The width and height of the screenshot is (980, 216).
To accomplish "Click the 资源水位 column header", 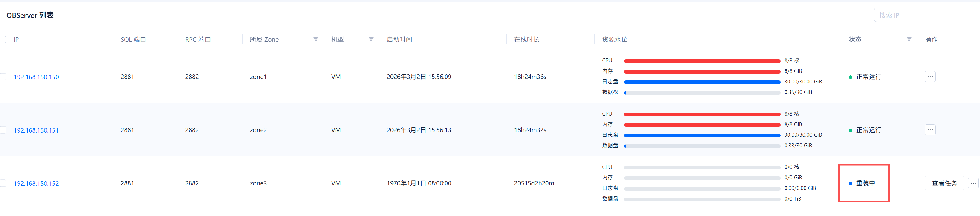I will point(614,40).
